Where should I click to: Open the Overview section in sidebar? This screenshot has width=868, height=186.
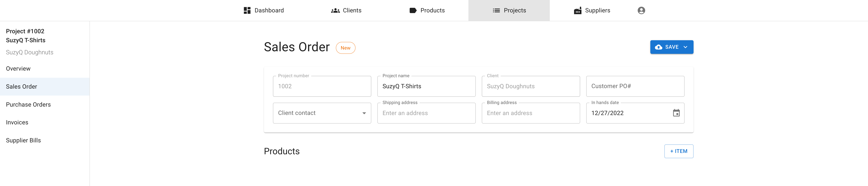pyautogui.click(x=18, y=69)
